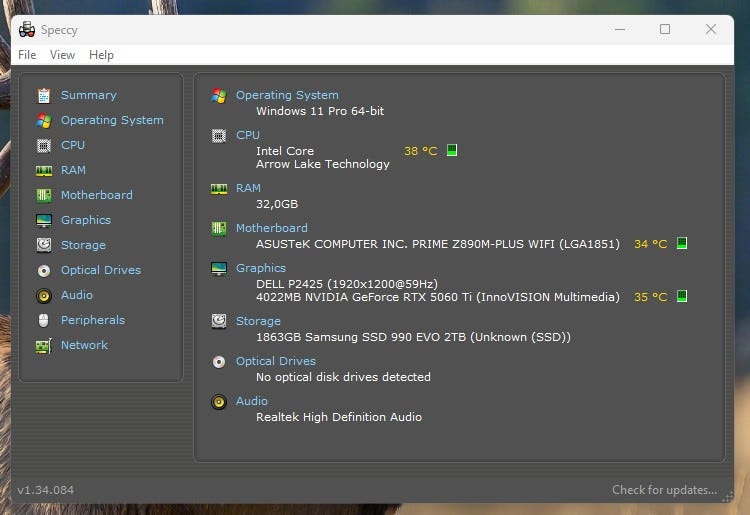Click the CPU heading link in summary

point(248,135)
